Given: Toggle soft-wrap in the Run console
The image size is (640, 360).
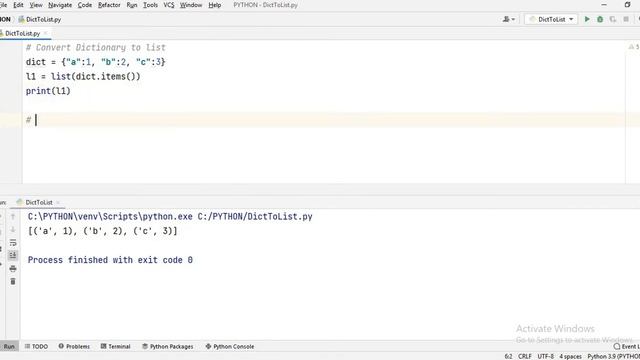Looking at the screenshot, I should click(x=13, y=243).
